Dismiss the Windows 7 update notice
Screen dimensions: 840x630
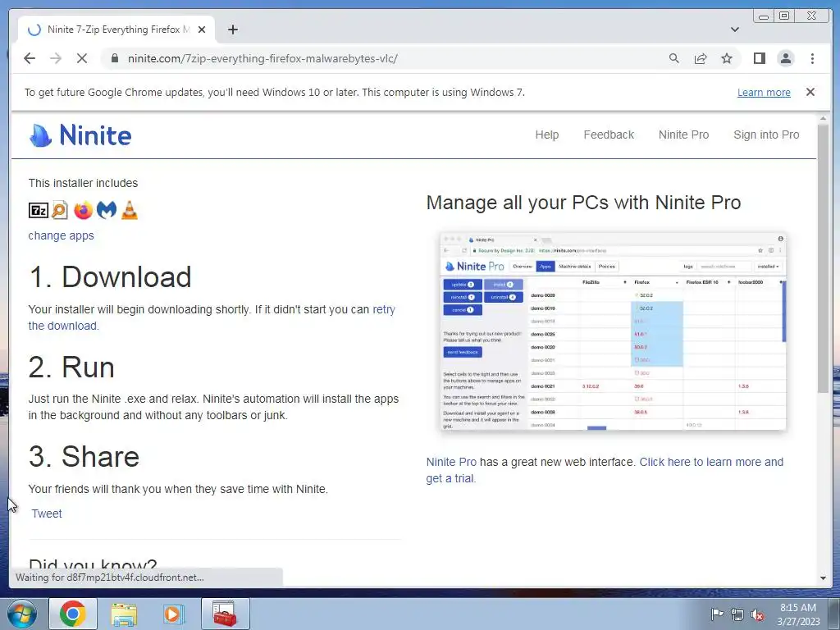[x=810, y=92]
